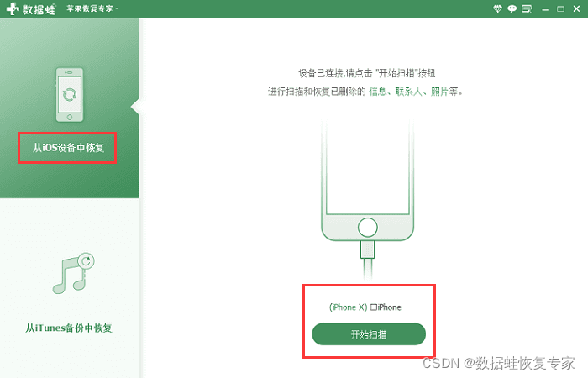588x378 pixels.
Task: Click the 数据蛙 title text
Action: (39, 8)
